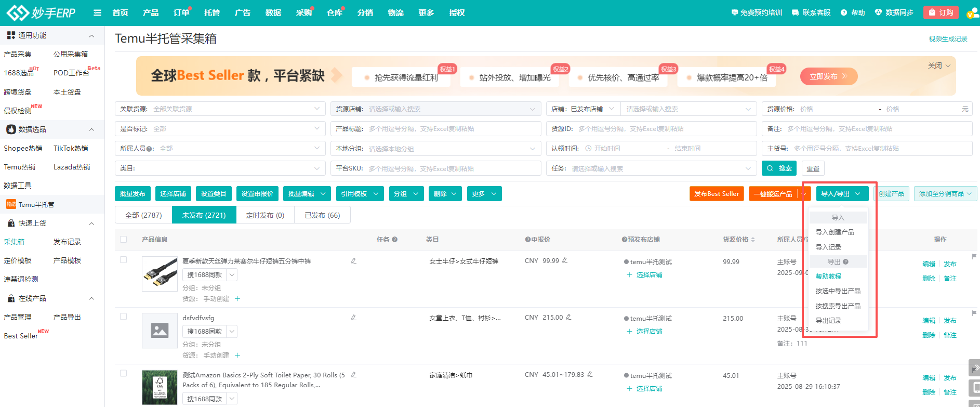Viewport: 980px width, 407px height.
Task: Click the 批量发布 button
Action: click(133, 194)
